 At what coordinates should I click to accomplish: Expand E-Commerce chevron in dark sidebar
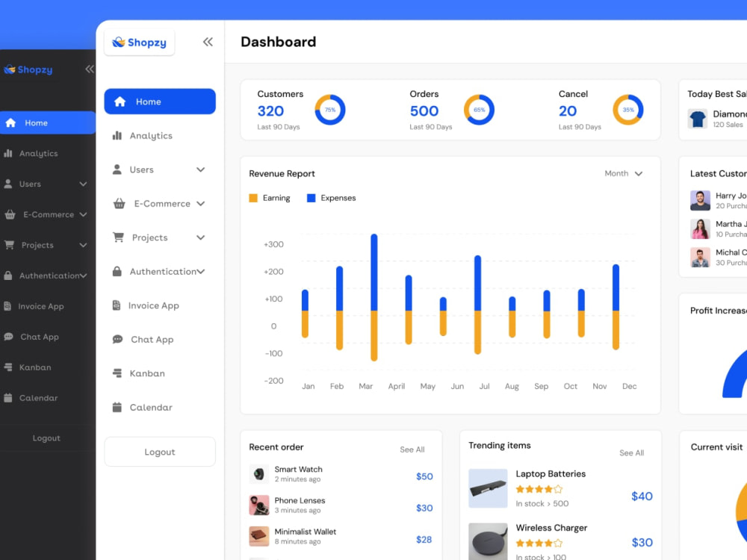coord(84,214)
